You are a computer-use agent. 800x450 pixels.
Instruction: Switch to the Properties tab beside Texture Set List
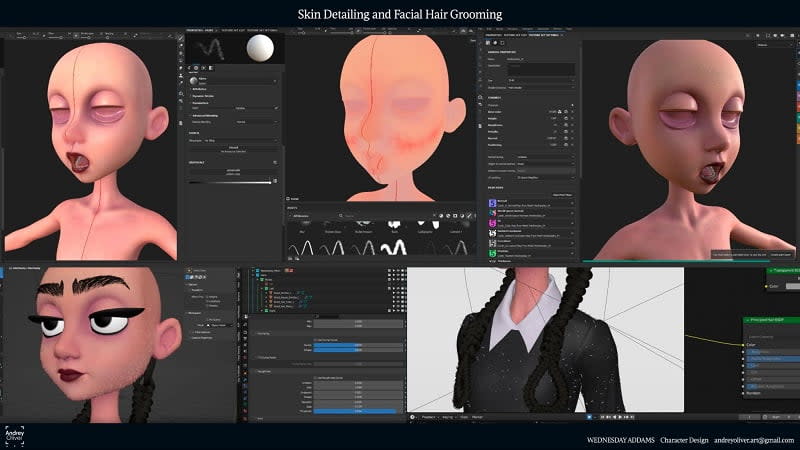pyautogui.click(x=493, y=35)
